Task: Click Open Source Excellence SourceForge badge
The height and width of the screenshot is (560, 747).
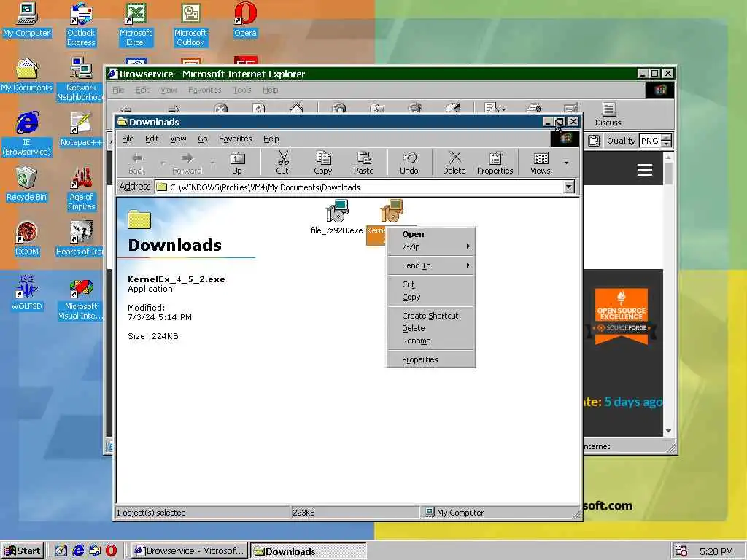Action: (622, 316)
